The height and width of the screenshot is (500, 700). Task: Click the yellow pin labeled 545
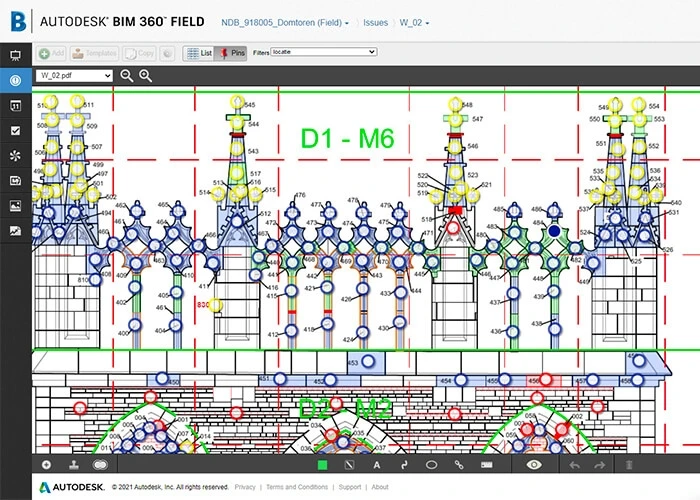237,102
